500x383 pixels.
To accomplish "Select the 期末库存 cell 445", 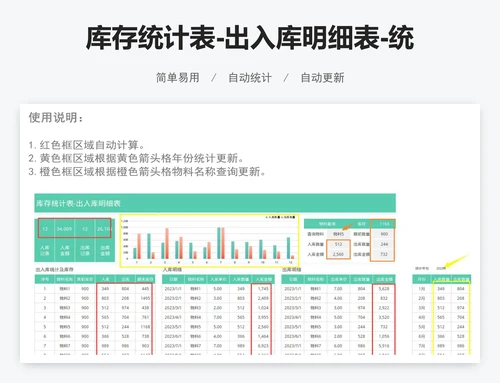I will [x=145, y=289].
